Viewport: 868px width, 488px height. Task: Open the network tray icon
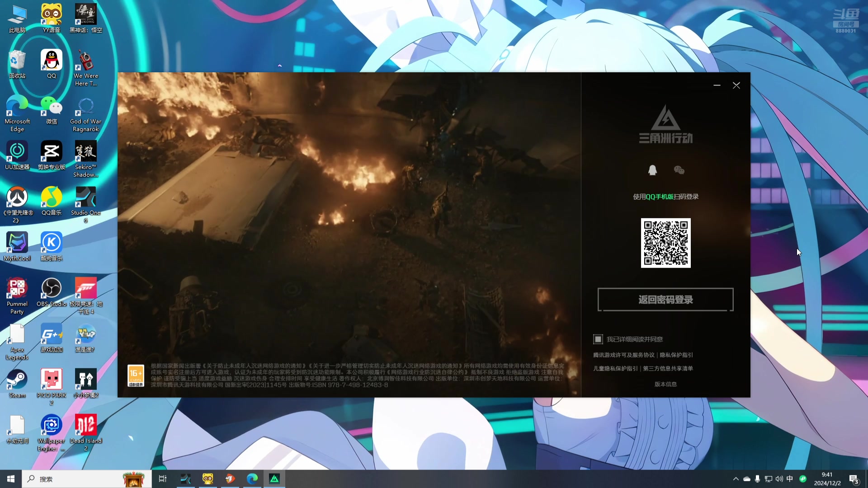coord(768,479)
